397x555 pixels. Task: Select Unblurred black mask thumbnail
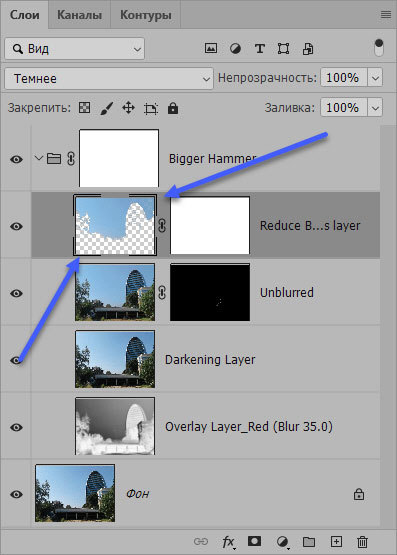pyautogui.click(x=210, y=292)
